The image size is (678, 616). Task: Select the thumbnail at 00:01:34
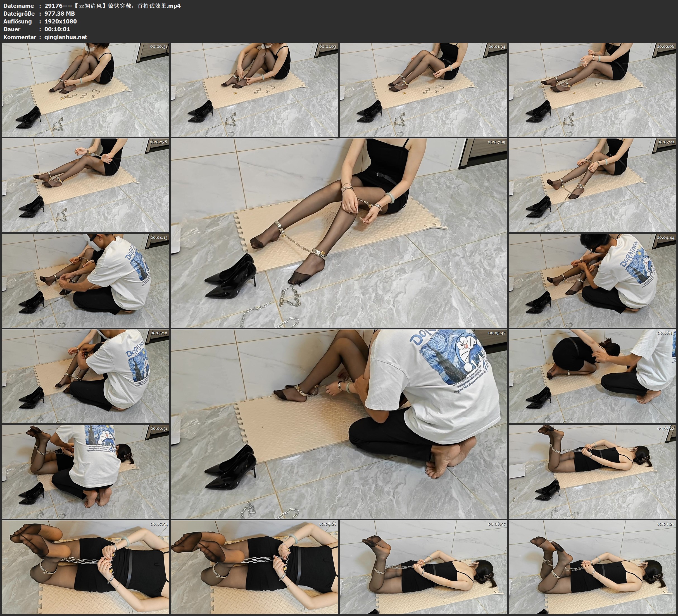point(424,89)
